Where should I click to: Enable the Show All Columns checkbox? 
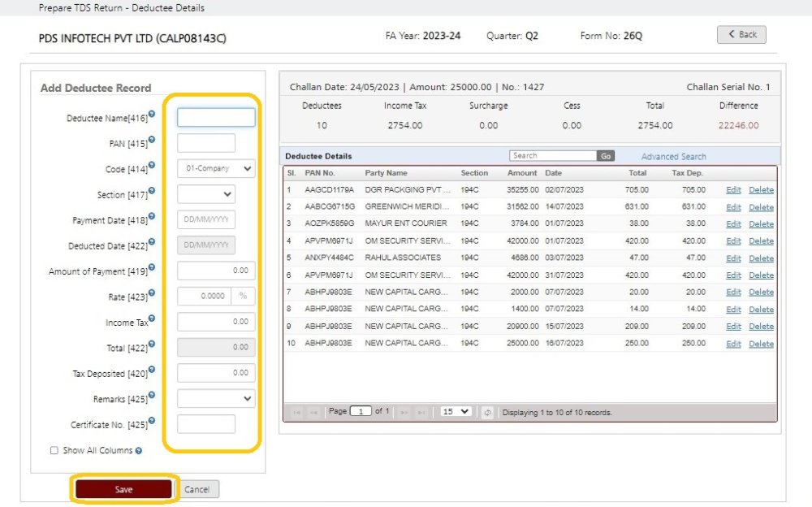54,450
